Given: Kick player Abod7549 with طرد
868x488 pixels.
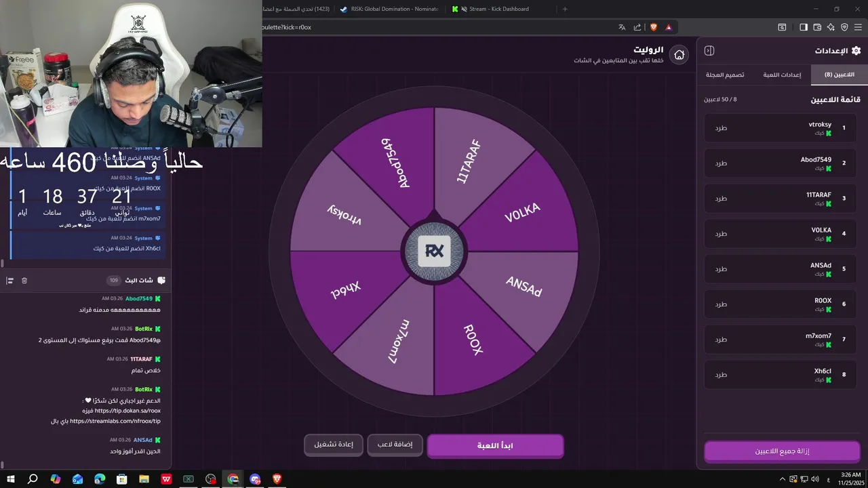Looking at the screenshot, I should (x=721, y=163).
